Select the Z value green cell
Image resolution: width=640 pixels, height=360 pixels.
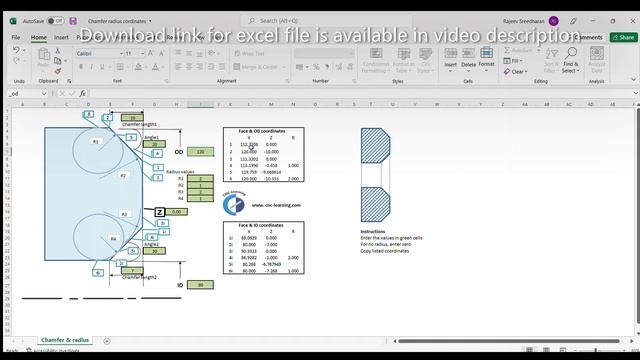point(176,212)
